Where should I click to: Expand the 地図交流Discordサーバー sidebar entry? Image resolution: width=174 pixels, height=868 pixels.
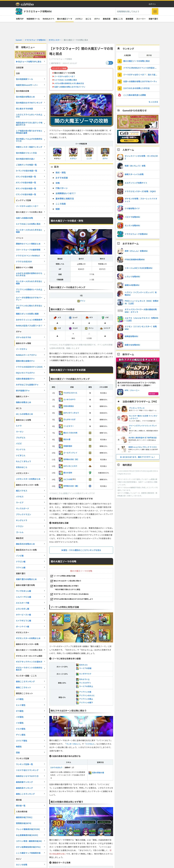[30, 85]
